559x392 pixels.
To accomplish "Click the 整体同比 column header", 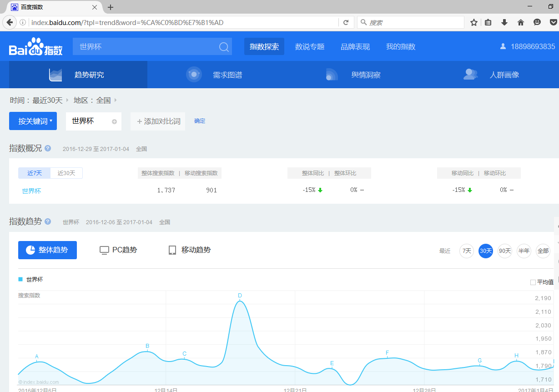I will (x=313, y=173).
